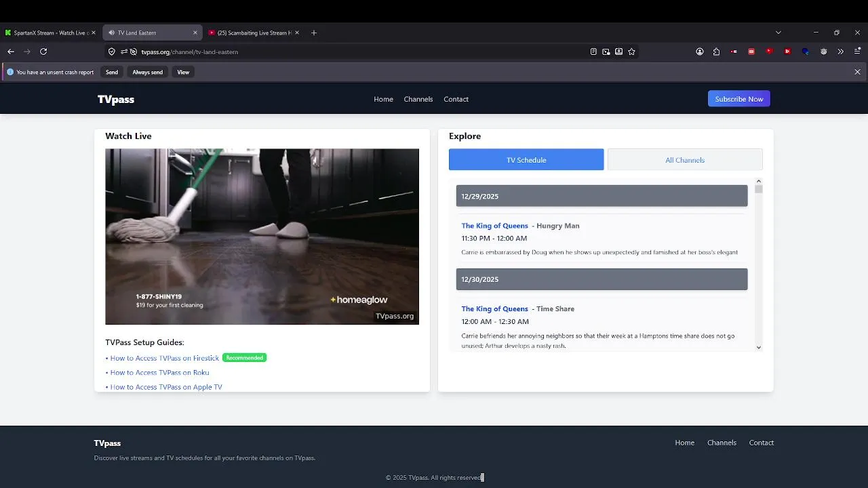The image size is (868, 488).
Task: Click the blocked autoplay icon in address bar
Action: point(134,52)
